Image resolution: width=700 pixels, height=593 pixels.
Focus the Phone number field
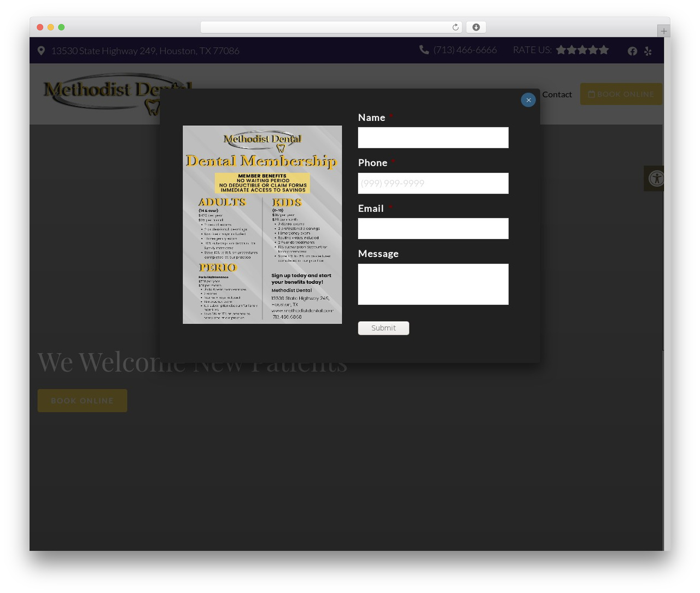(433, 183)
